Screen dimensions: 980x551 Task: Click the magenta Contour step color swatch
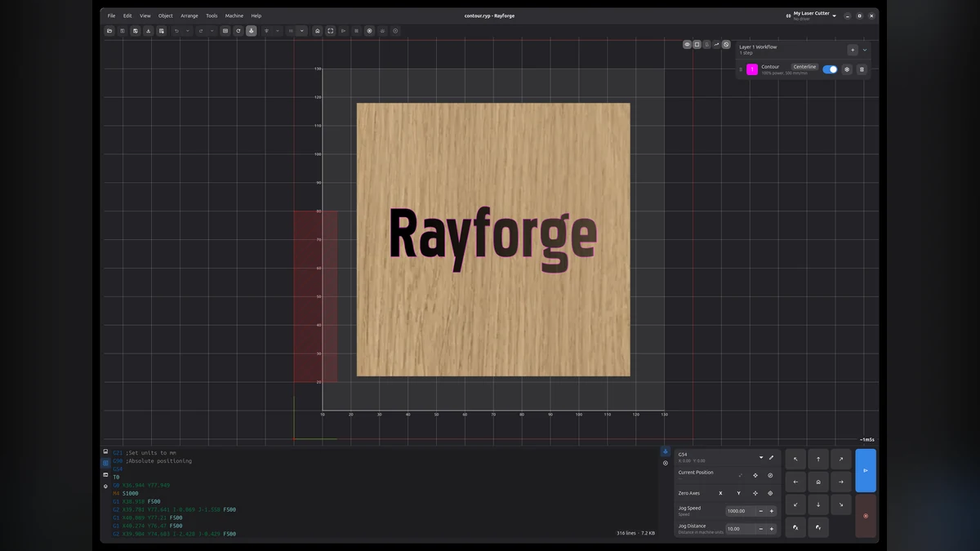(x=752, y=69)
